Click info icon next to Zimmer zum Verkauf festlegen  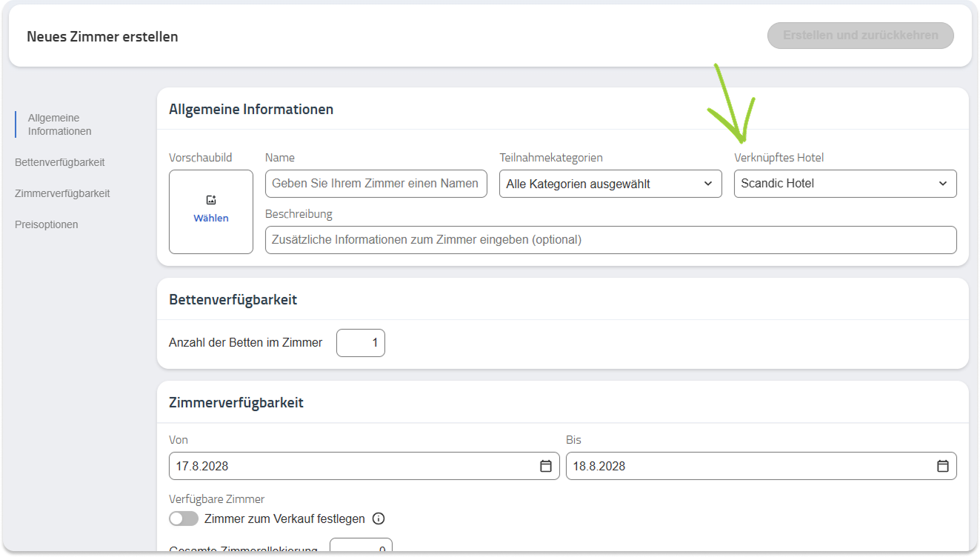[379, 518]
